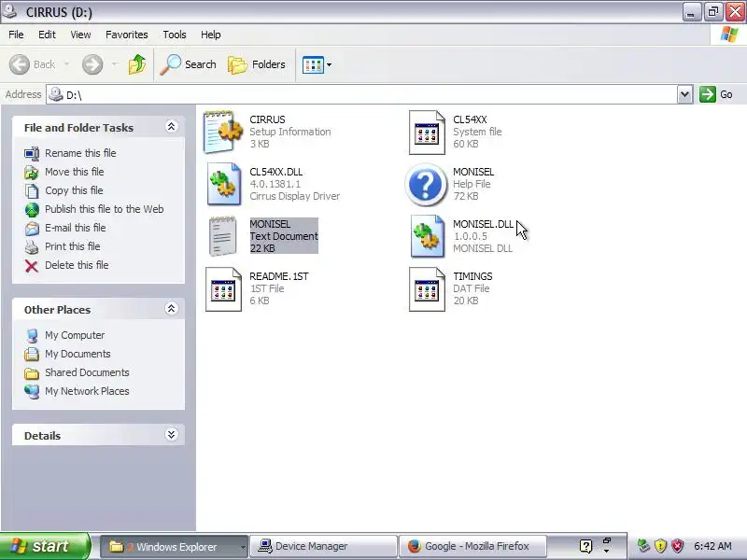
Task: Select the CL54XX system file icon
Action: pos(427,133)
